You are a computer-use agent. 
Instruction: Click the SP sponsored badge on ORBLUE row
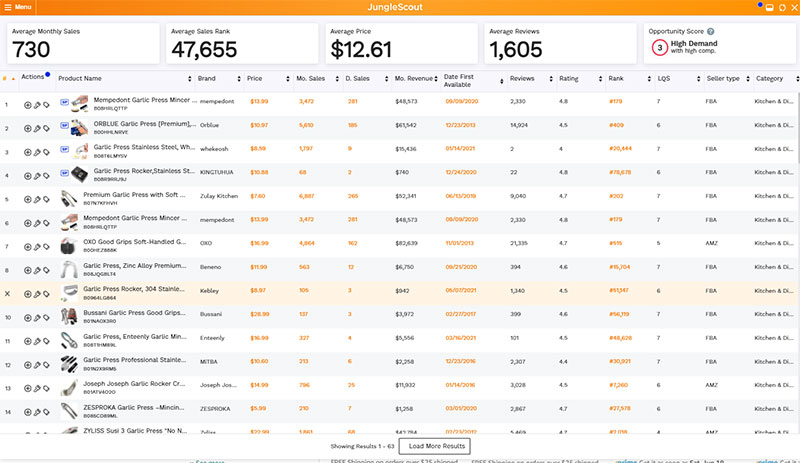point(64,126)
